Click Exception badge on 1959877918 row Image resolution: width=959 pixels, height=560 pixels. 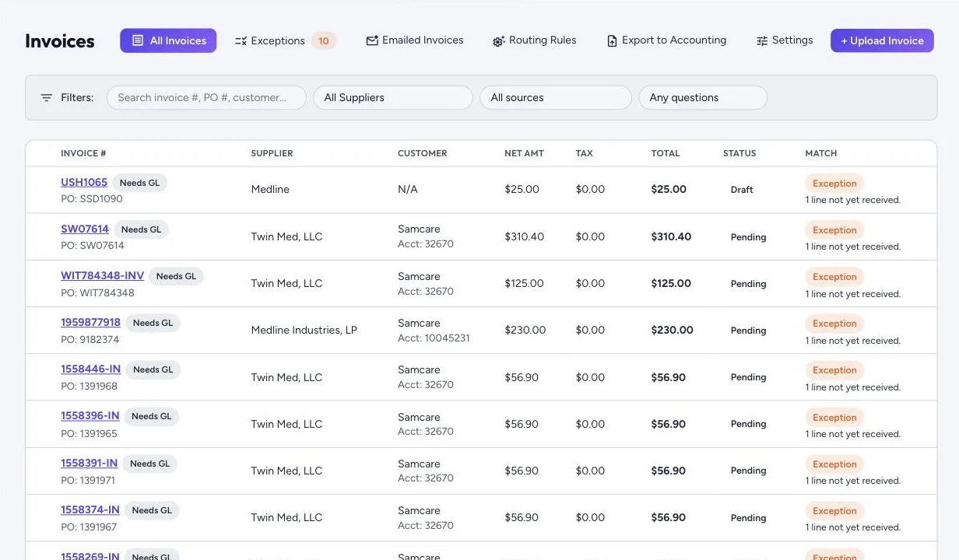tap(834, 324)
